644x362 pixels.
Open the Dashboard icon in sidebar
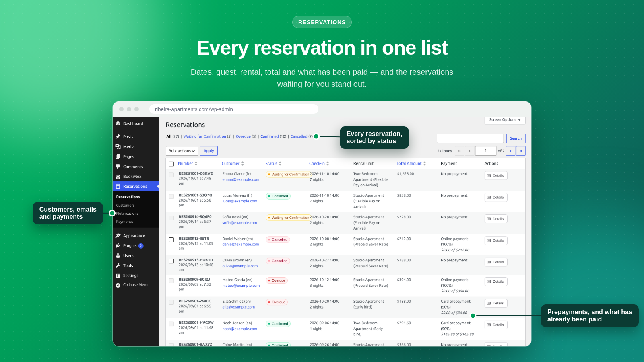(118, 124)
